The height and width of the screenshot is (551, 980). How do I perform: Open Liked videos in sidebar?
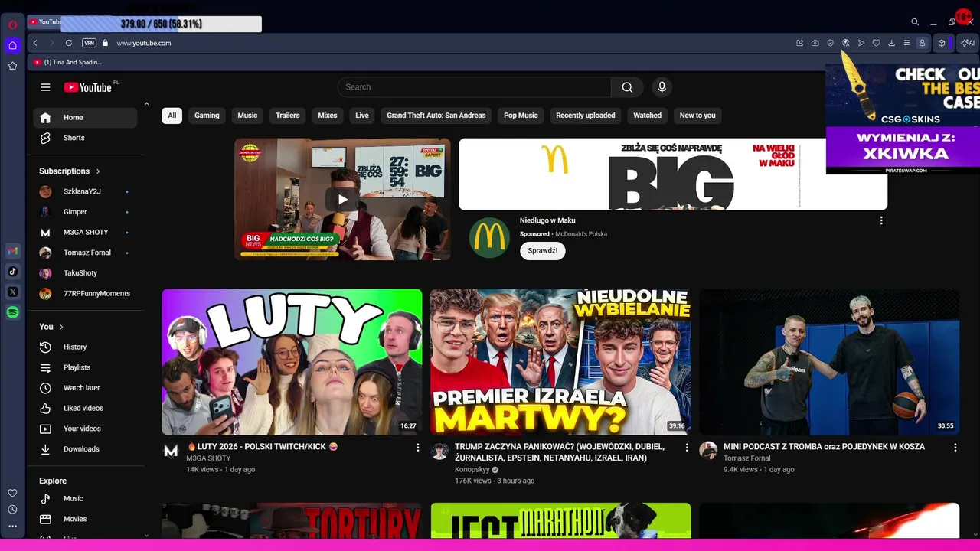click(85, 408)
